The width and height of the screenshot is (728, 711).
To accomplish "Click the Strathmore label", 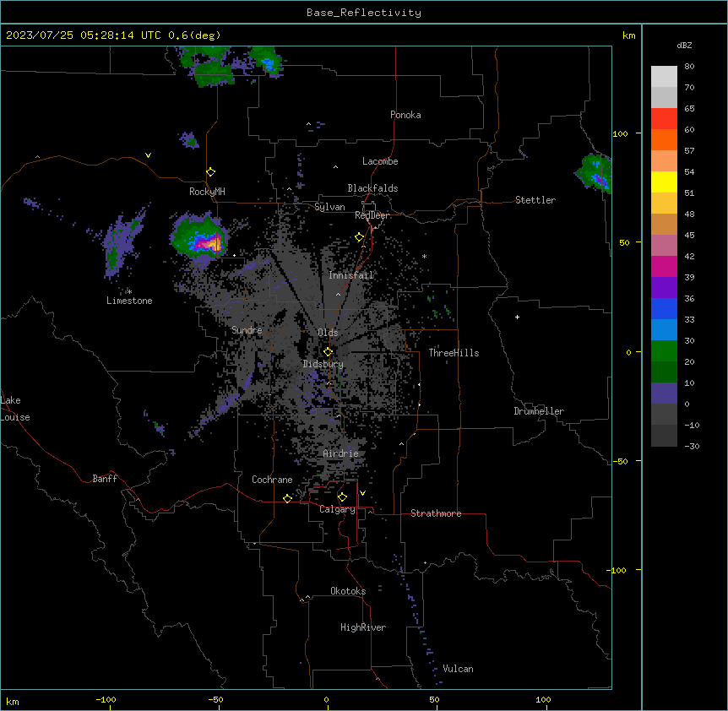I will (436, 513).
